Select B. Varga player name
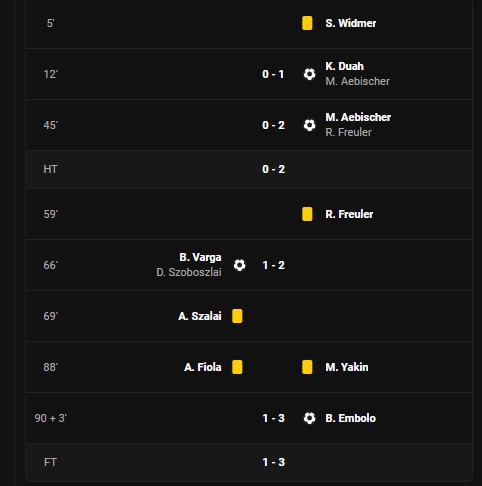The image size is (482, 486). (200, 257)
